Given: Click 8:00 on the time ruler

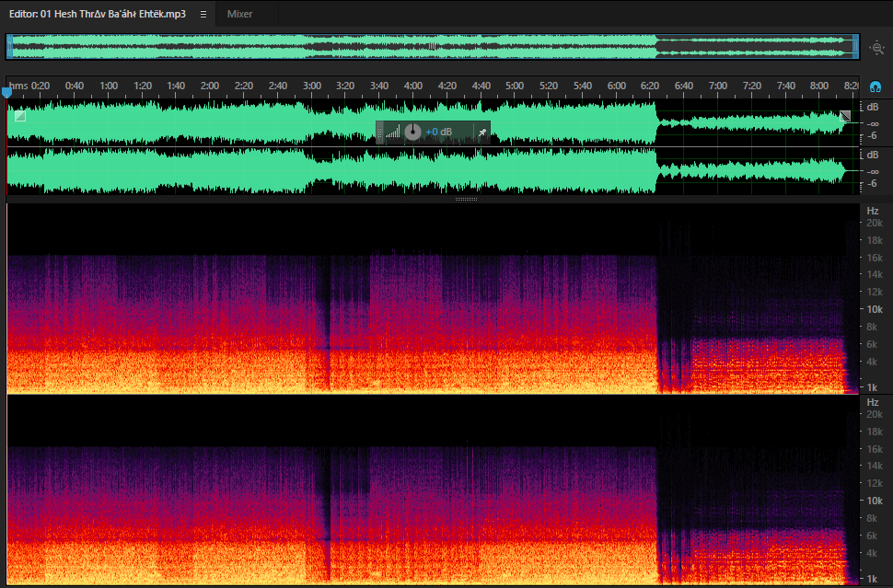Looking at the screenshot, I should point(819,86).
